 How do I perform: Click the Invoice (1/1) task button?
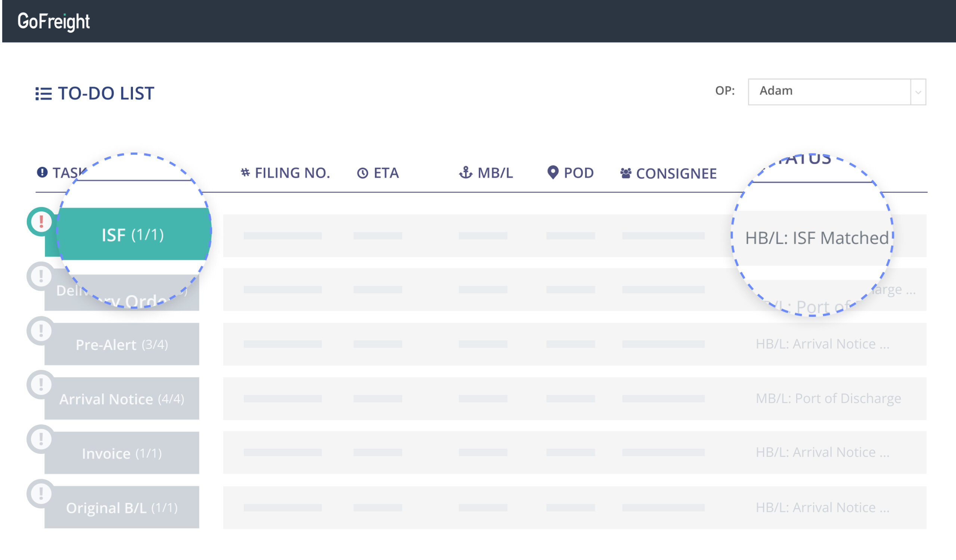[x=122, y=454]
